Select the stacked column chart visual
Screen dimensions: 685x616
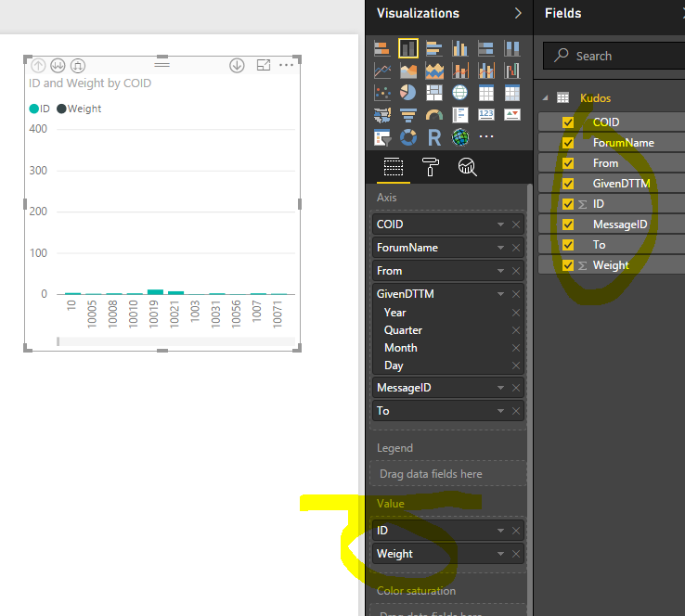point(408,48)
